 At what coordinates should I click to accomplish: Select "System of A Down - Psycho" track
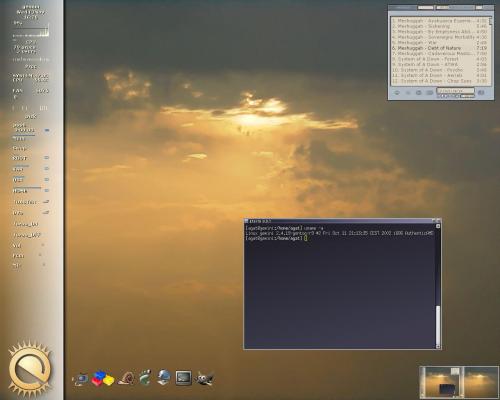(x=439, y=70)
